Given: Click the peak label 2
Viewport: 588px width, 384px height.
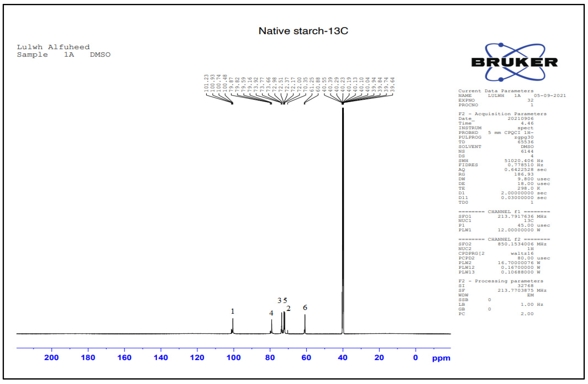Looking at the screenshot, I should tap(288, 308).
